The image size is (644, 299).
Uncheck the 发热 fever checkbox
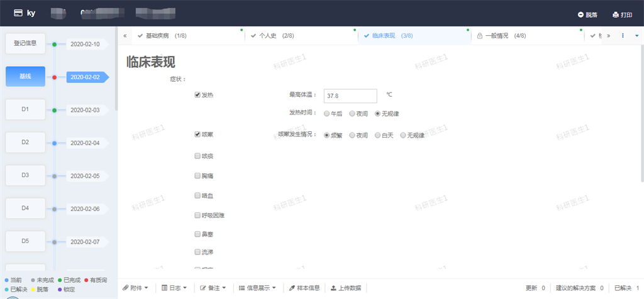click(x=197, y=95)
